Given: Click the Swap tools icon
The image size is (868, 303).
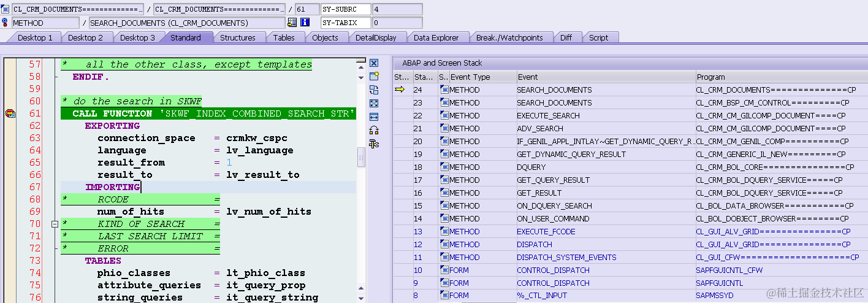Looking at the screenshot, I should tap(374, 130).
